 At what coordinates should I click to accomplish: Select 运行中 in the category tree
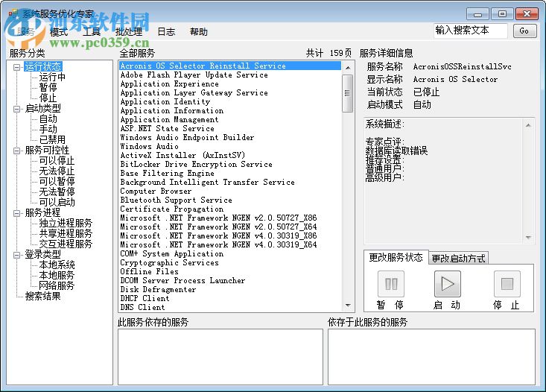click(x=52, y=77)
